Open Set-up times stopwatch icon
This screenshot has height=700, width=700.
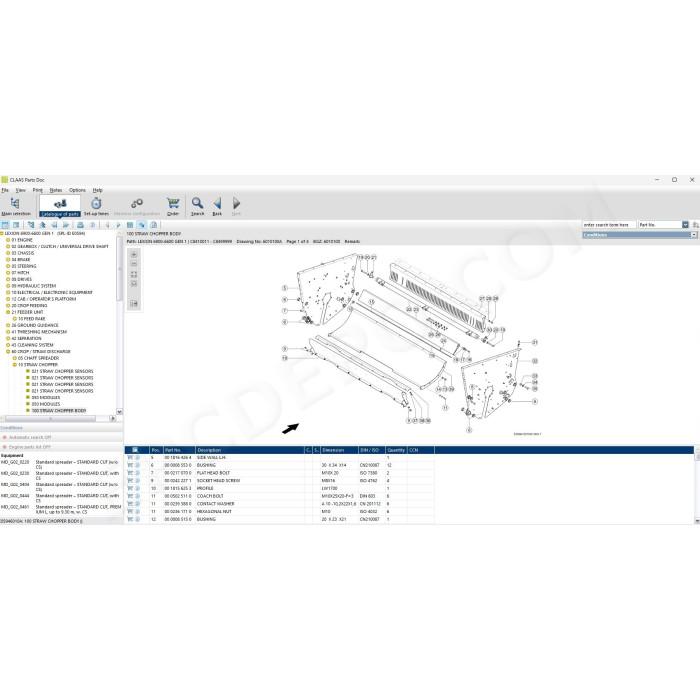tap(96, 206)
